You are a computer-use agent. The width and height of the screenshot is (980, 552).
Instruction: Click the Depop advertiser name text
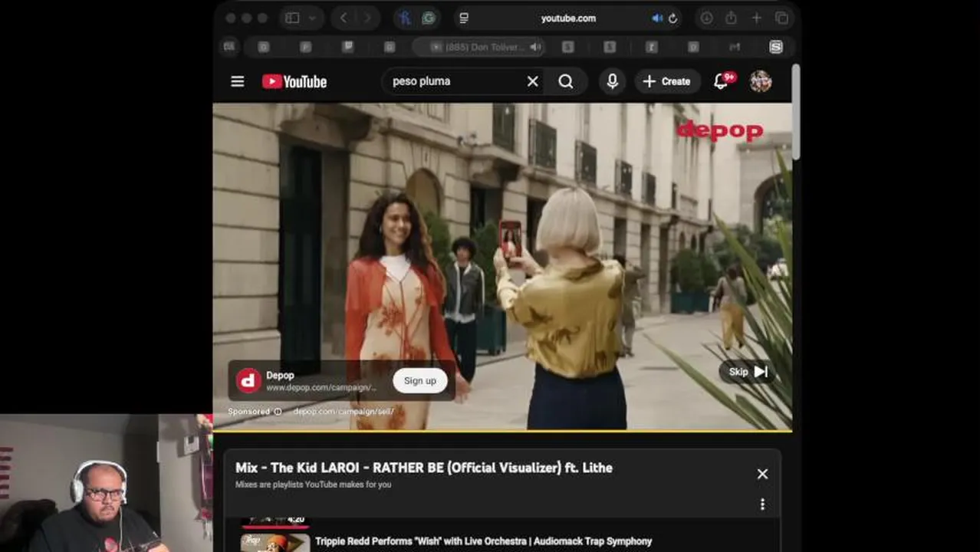[x=280, y=375]
